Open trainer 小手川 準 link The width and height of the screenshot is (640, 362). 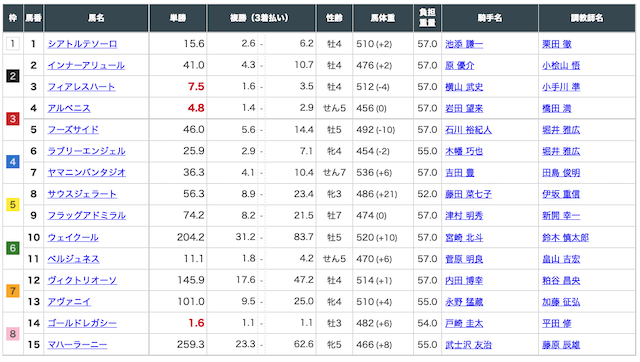[x=561, y=87]
